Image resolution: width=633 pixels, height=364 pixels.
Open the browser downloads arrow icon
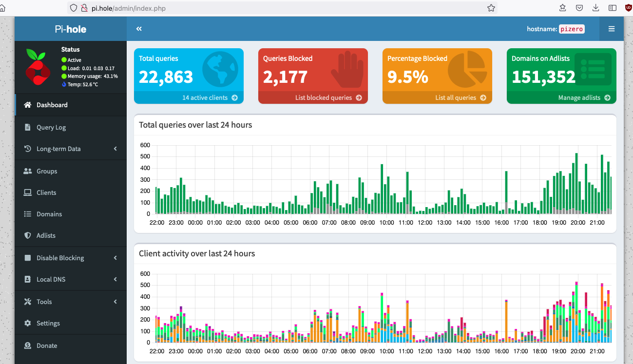coord(595,8)
